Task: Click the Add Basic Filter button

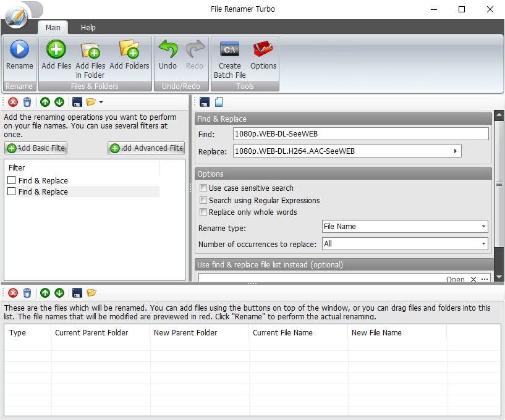Action: (x=35, y=148)
